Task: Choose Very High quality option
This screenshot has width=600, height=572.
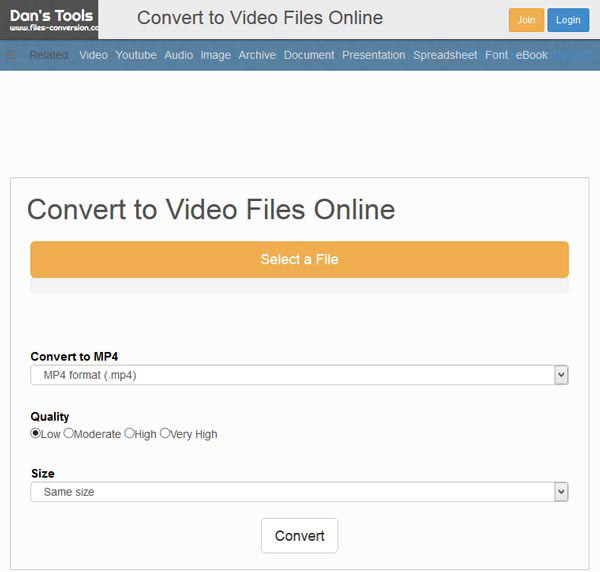Action: point(165,433)
